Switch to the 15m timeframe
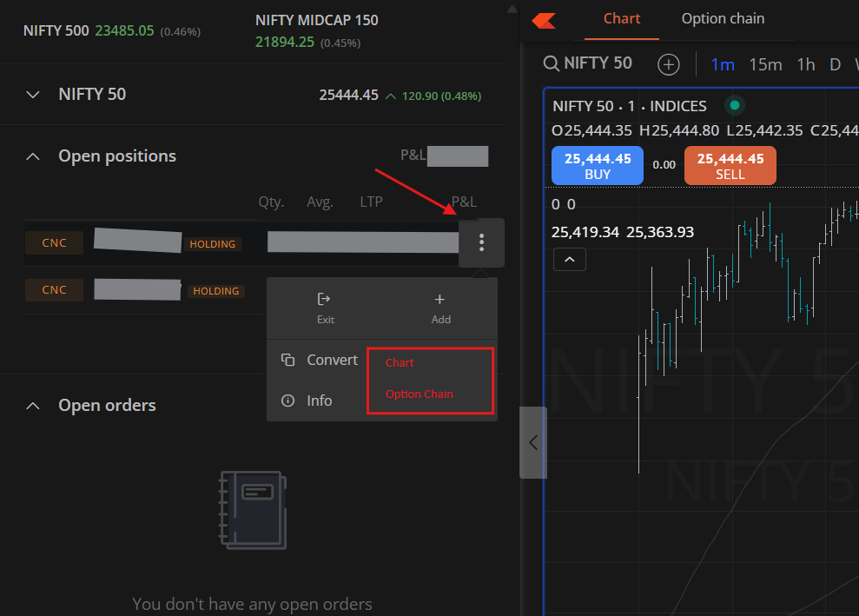The height and width of the screenshot is (616, 859). click(765, 64)
